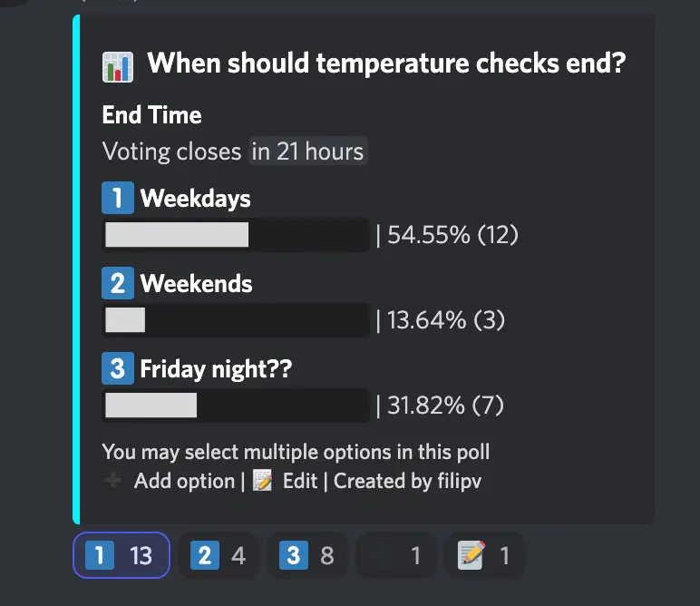Click the number 1 emoji beside Weekdays
Image resolution: width=700 pixels, height=606 pixels.
(118, 198)
